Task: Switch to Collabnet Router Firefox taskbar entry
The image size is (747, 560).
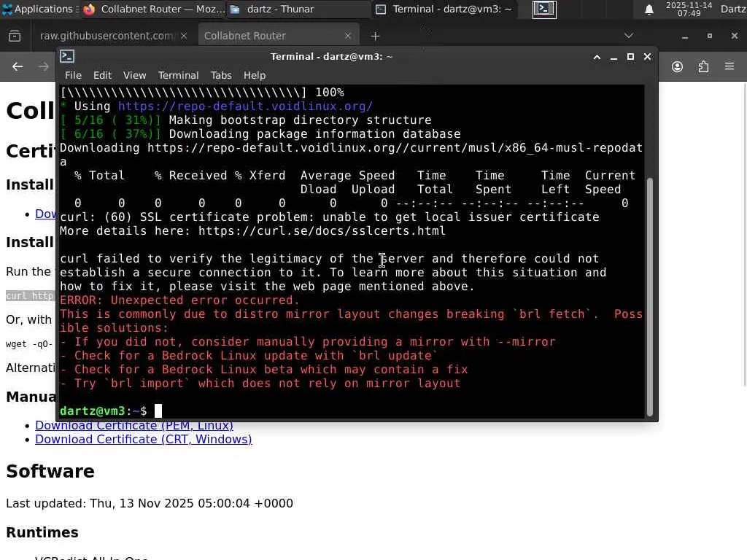Action: tap(153, 9)
